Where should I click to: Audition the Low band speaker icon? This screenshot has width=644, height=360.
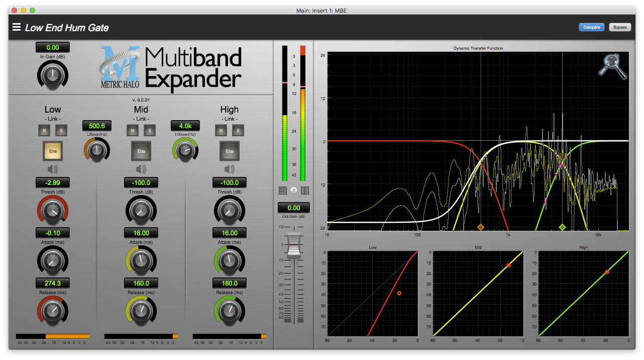click(x=52, y=169)
